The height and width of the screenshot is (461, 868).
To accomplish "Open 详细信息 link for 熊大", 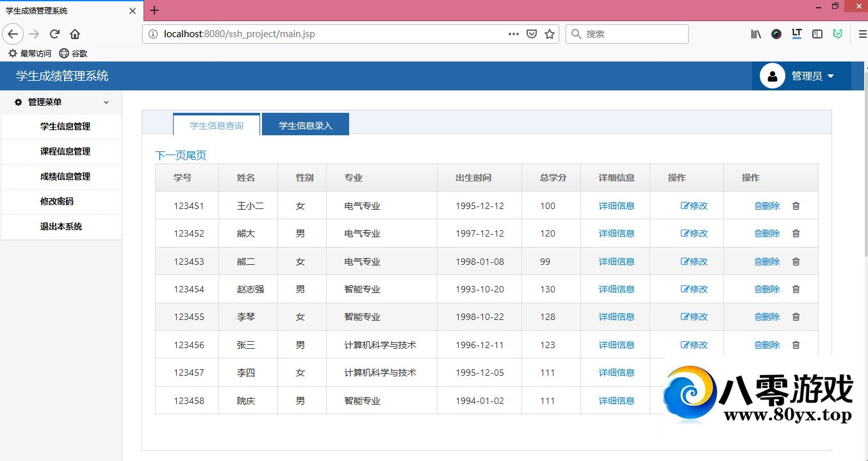I will pos(616,233).
